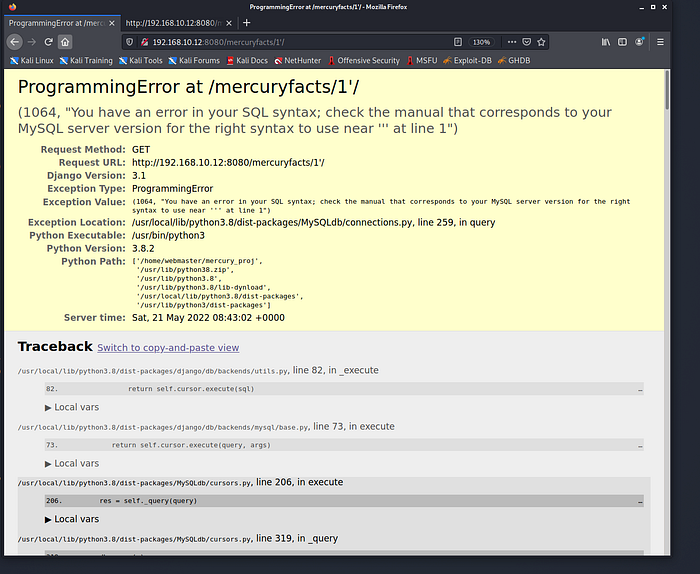Open a new tab with the plus button
Screen dimensions: 700x574
(x=247, y=22)
